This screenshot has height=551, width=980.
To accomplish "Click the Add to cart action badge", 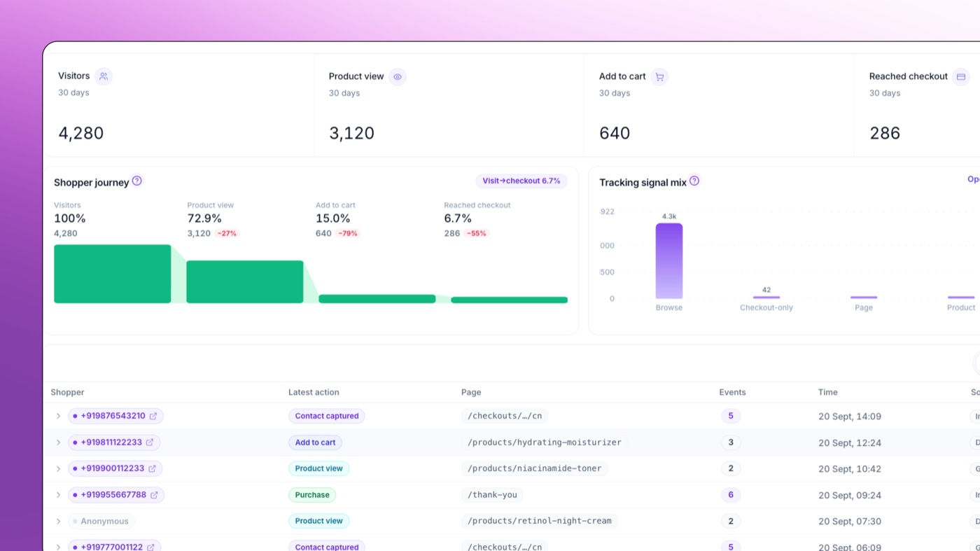I will coord(315,442).
